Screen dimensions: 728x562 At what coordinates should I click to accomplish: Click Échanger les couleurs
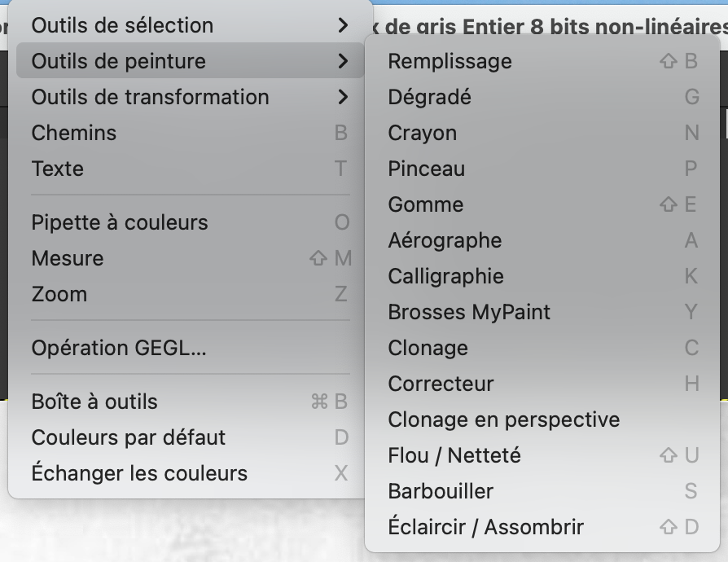(139, 473)
